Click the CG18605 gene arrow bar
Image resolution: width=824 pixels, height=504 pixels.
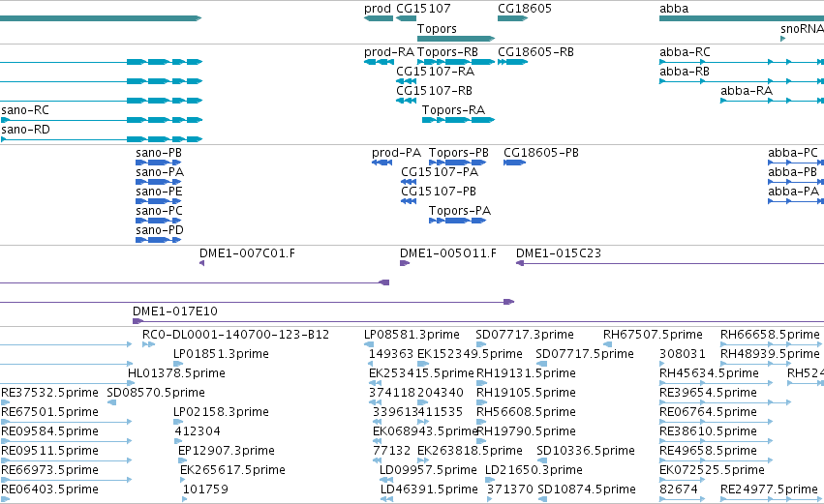(x=512, y=18)
